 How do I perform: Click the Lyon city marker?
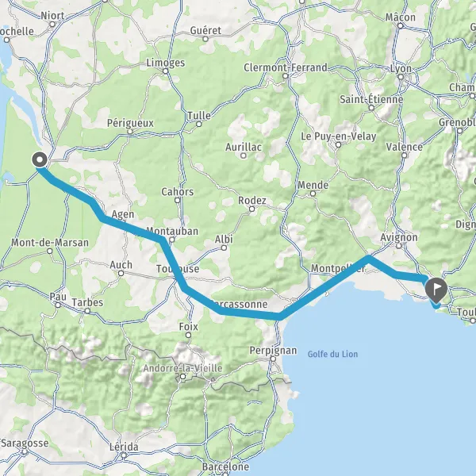click(401, 77)
